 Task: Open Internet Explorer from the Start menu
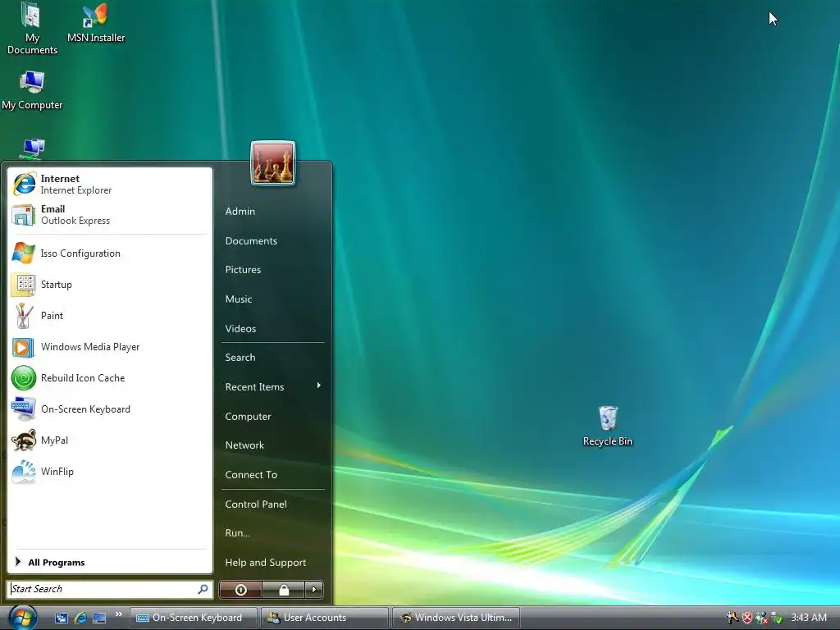pyautogui.click(x=110, y=185)
